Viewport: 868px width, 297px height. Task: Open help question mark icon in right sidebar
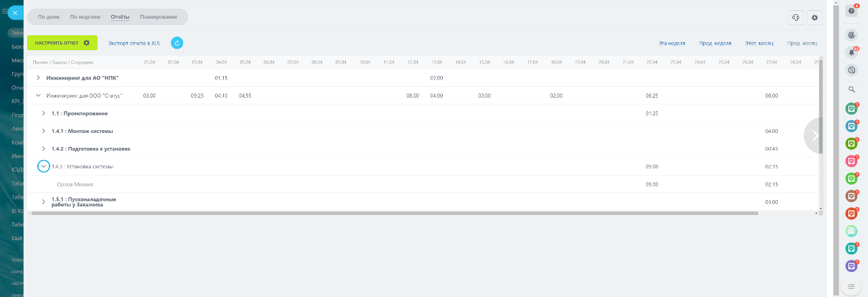[x=852, y=11]
